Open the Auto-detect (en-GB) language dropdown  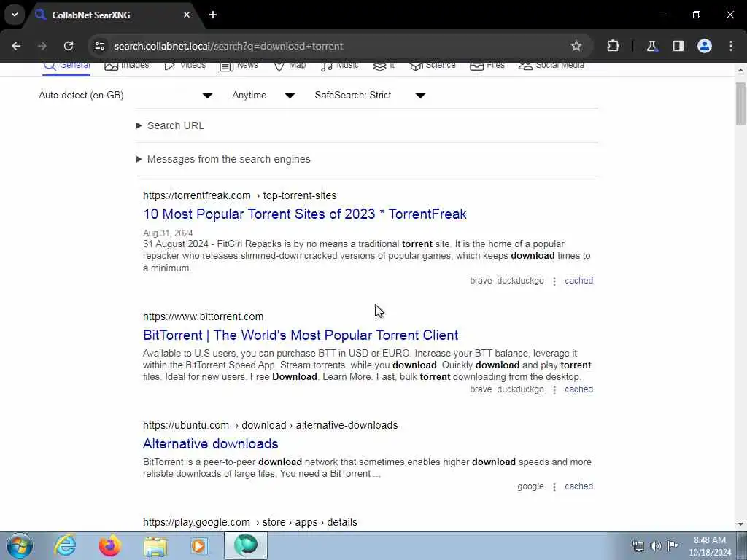[x=125, y=96]
